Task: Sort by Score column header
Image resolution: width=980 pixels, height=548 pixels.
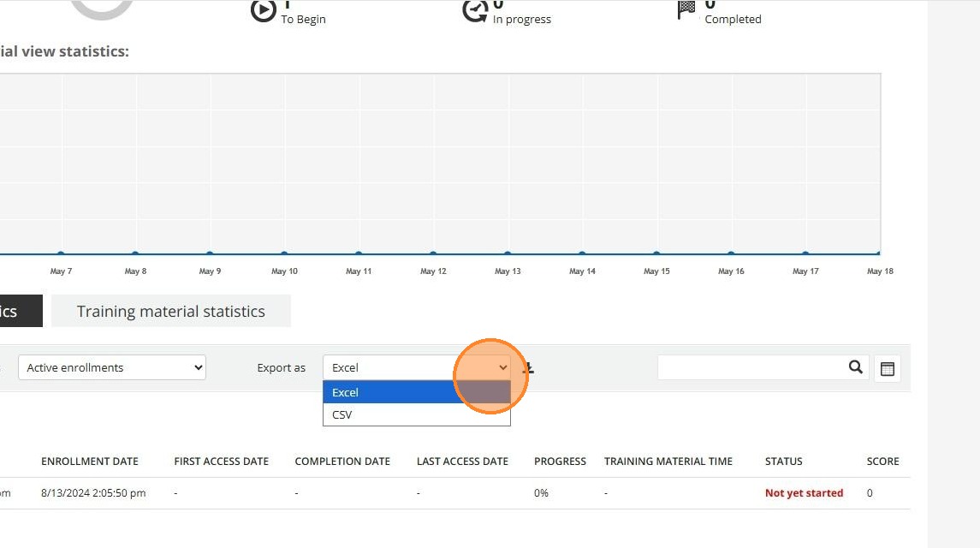Action: coord(882,461)
